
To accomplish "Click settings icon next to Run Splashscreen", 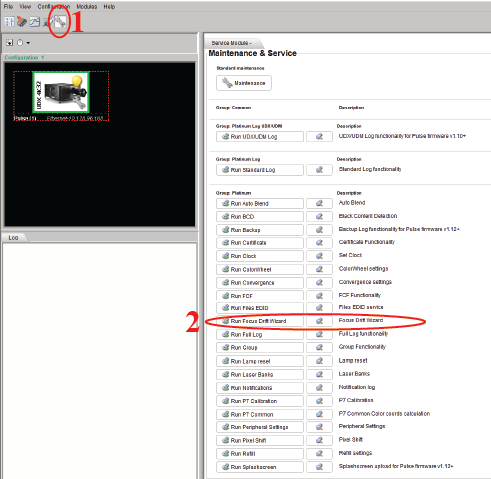I will (319, 467).
